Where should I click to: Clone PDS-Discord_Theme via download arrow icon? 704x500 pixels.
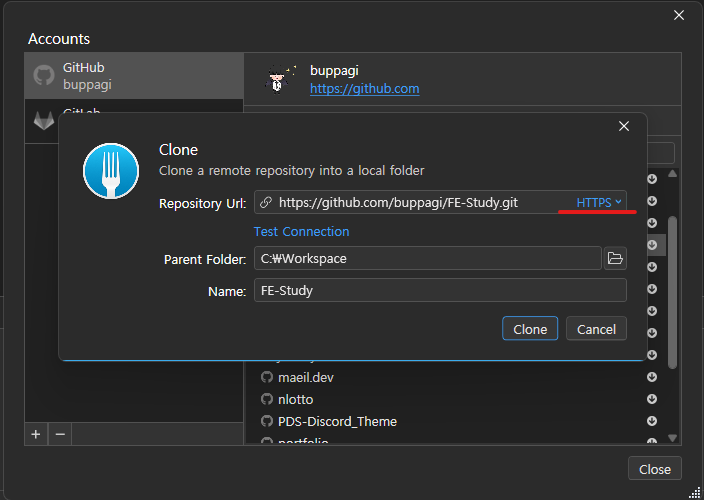[x=652, y=421]
